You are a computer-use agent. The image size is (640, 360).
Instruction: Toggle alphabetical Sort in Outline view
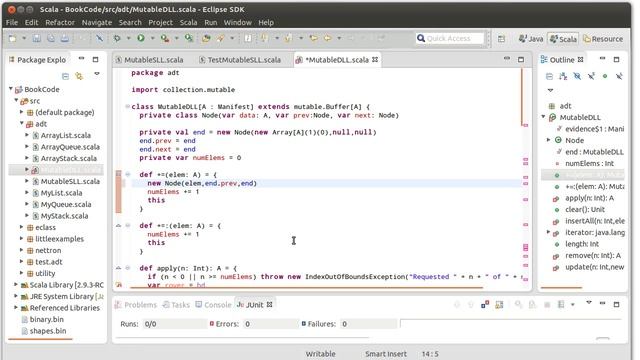pyautogui.click(x=563, y=76)
